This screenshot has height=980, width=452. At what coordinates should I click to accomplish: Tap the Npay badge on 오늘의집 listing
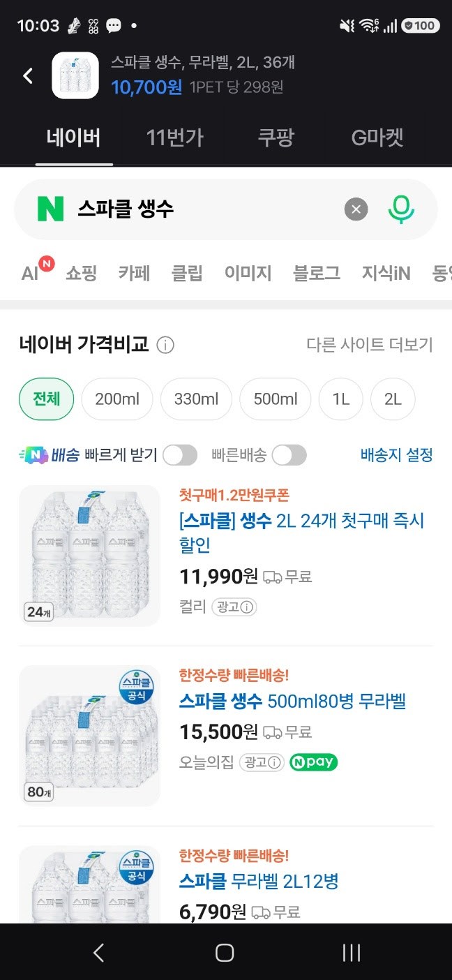point(313,762)
